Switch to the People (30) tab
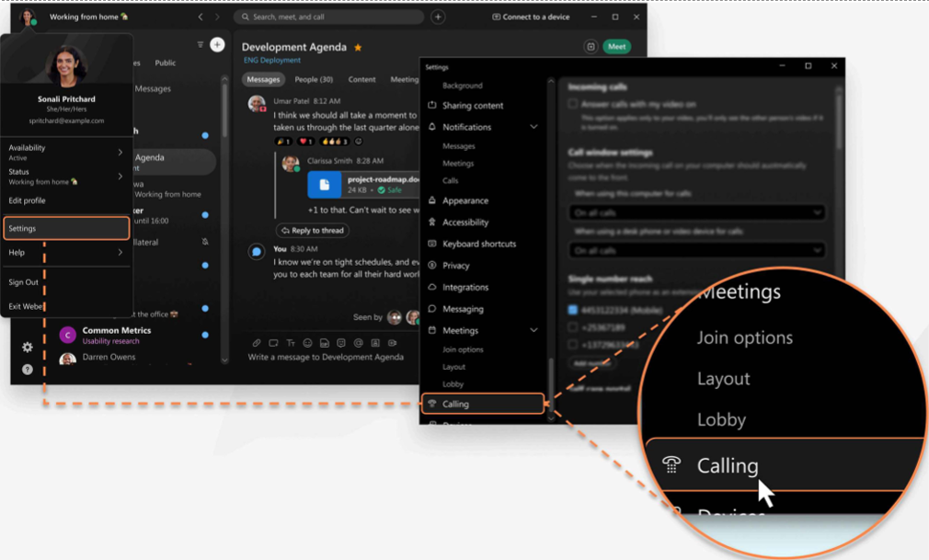The width and height of the screenshot is (929, 560). coord(313,79)
